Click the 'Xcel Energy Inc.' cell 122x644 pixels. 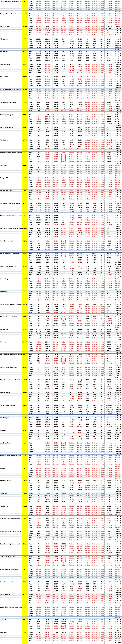(11, 418)
